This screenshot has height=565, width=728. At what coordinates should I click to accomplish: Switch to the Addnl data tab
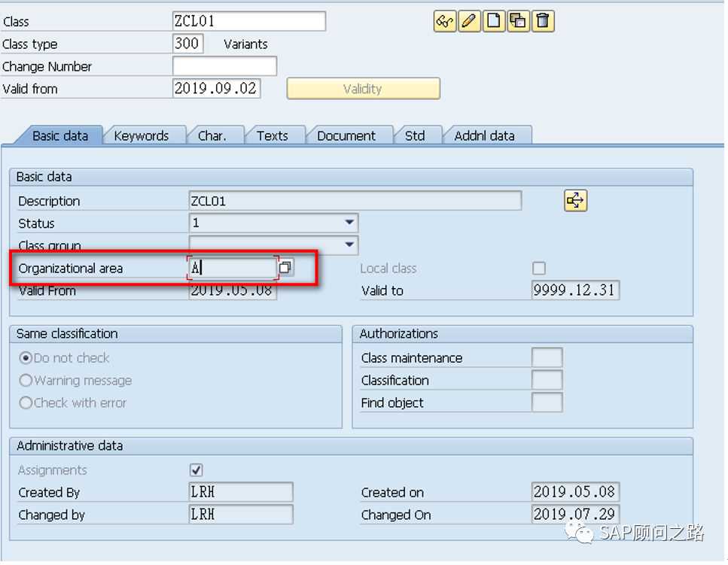(484, 136)
